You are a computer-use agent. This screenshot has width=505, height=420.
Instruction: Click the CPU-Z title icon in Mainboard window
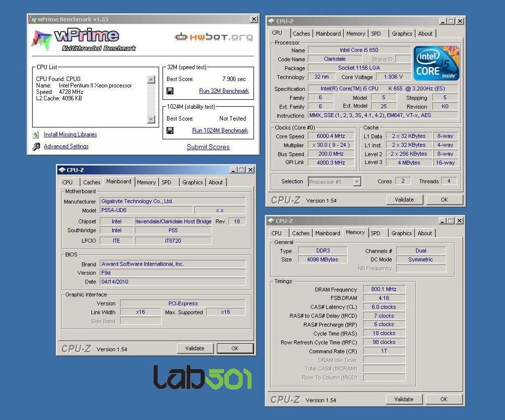(x=62, y=170)
